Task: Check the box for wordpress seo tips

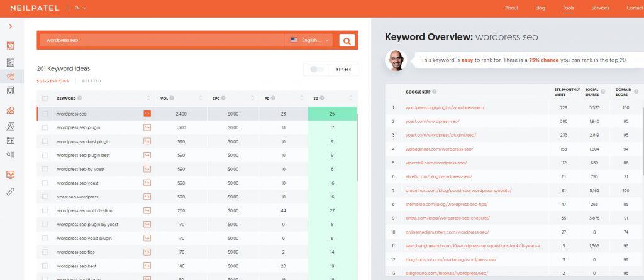Action: pos(45,252)
